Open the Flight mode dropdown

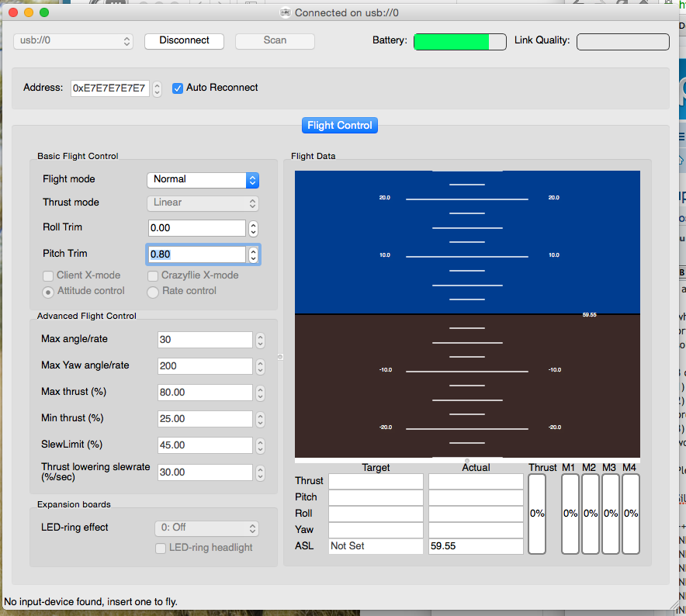click(x=203, y=179)
